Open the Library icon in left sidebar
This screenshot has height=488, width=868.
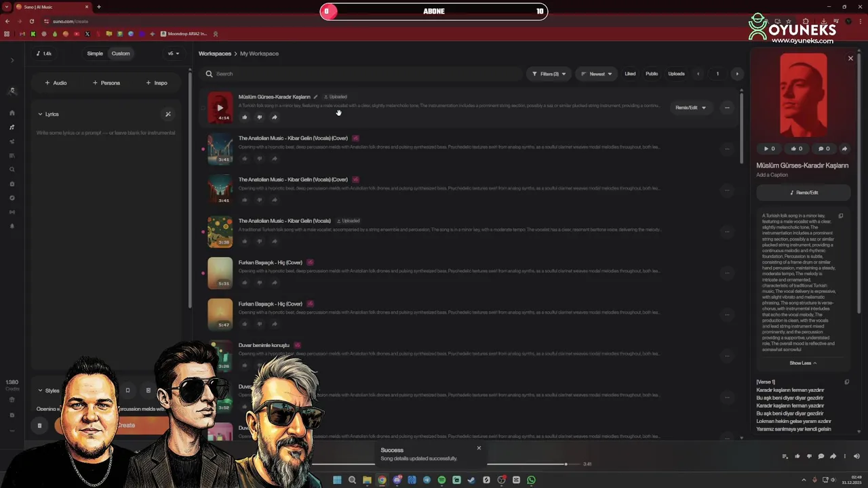(x=12, y=156)
